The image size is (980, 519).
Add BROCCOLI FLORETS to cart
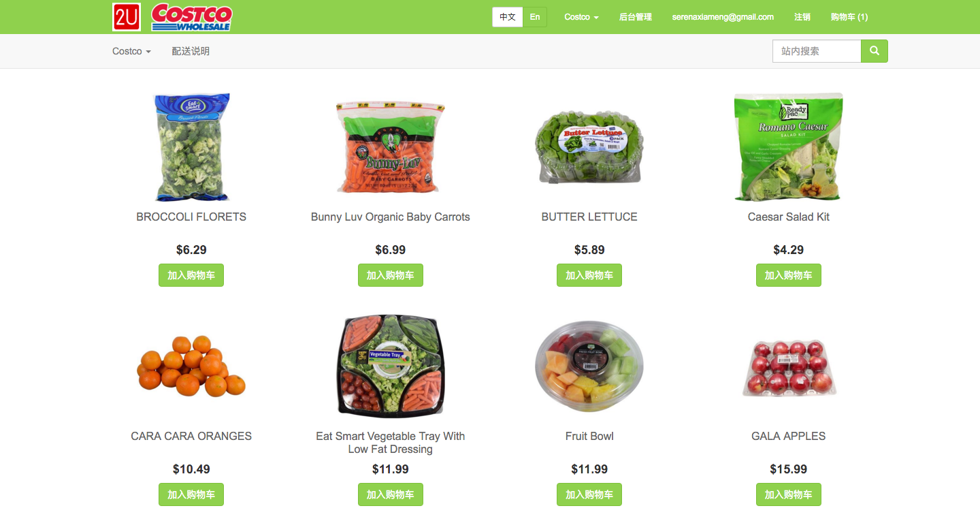coord(191,275)
